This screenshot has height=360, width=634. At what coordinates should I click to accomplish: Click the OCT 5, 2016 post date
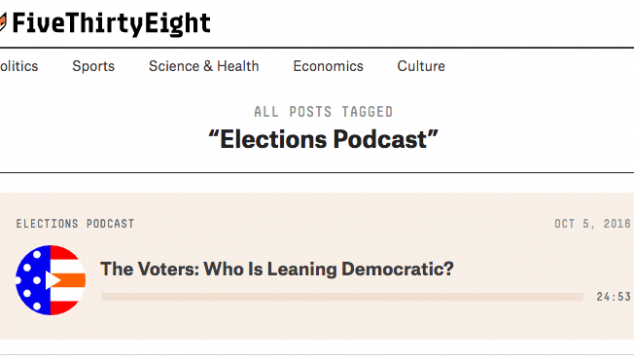coord(592,224)
